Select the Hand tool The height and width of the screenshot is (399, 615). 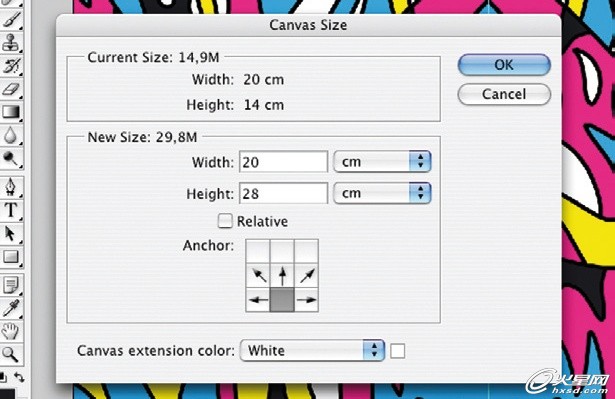[11, 331]
